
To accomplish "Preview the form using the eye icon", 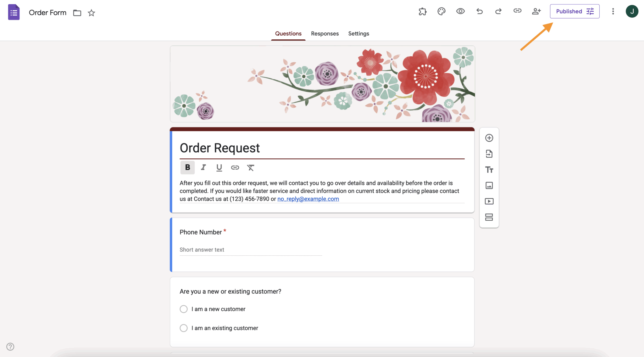I will (x=460, y=11).
